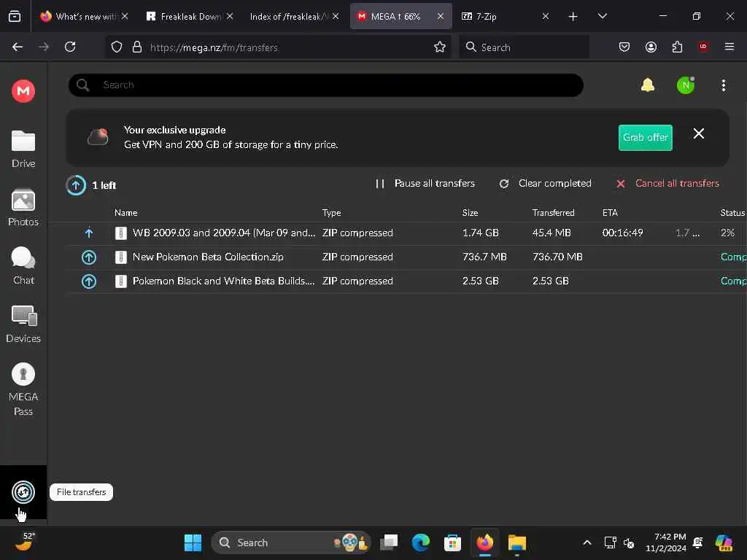
Task: Open the Firefox hamburger menu
Action: [729, 47]
